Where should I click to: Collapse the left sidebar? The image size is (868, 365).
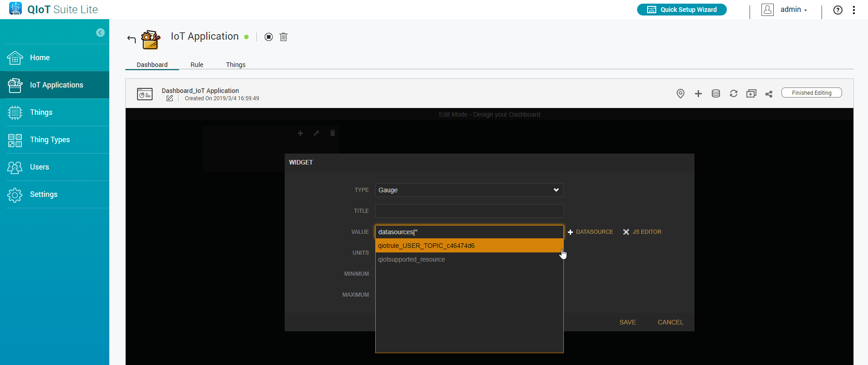pos(100,32)
